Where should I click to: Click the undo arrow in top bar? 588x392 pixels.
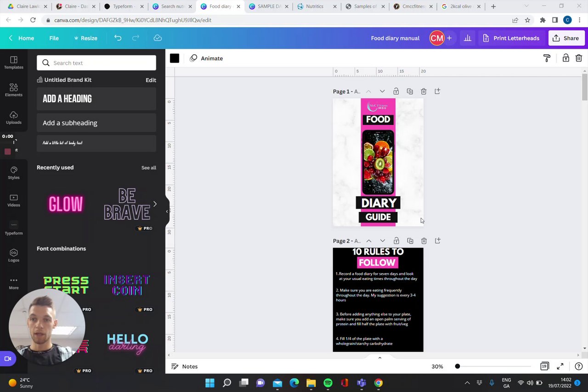(x=118, y=38)
